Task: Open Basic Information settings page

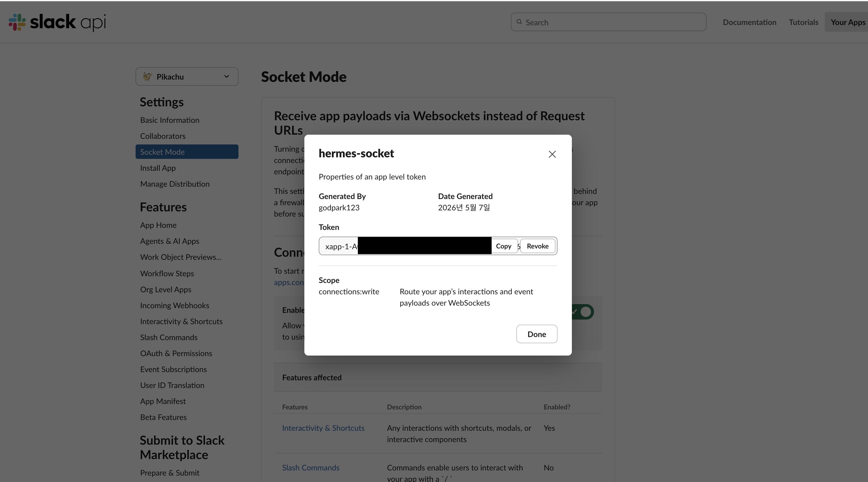Action: (x=170, y=120)
